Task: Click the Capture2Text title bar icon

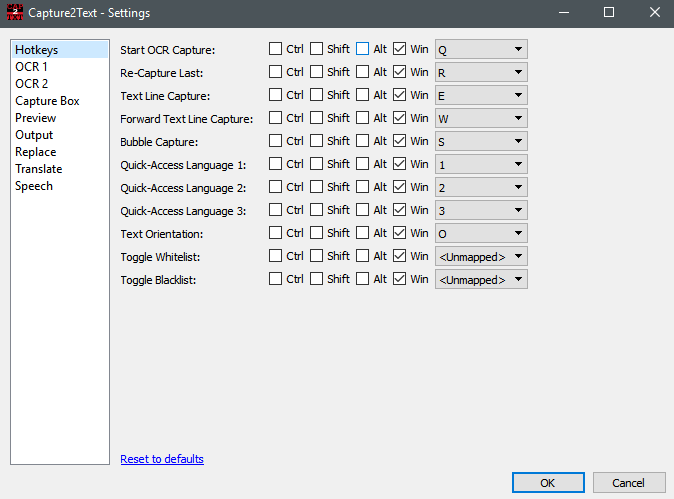Action: click(15, 12)
